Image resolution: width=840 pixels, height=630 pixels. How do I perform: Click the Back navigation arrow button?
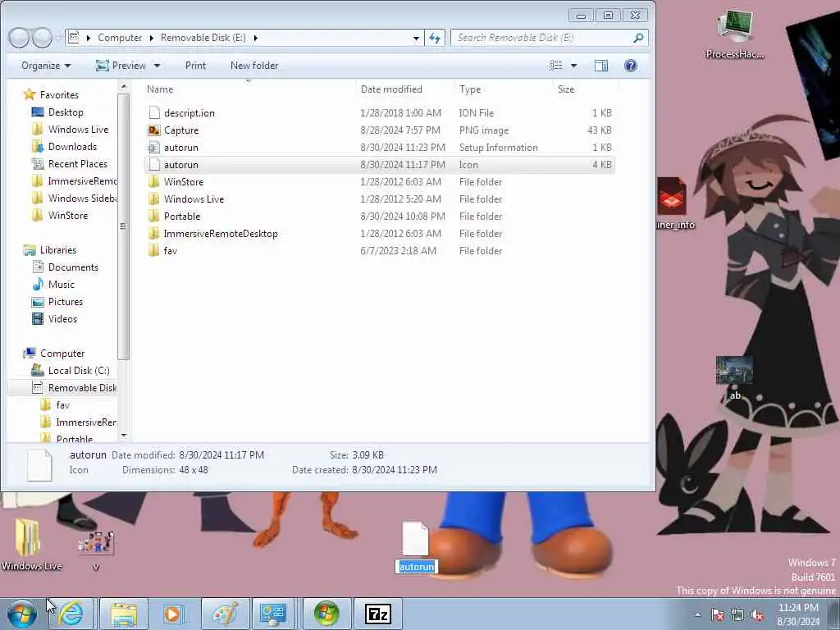[x=20, y=38]
